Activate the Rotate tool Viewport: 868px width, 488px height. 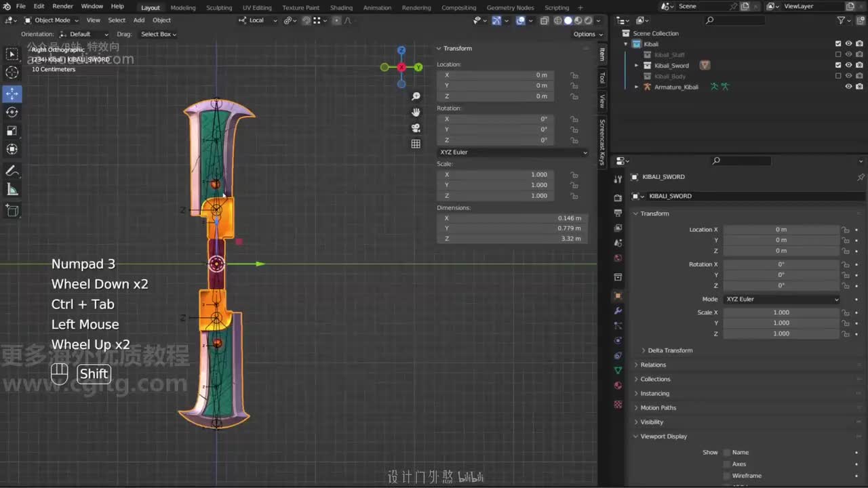[12, 112]
